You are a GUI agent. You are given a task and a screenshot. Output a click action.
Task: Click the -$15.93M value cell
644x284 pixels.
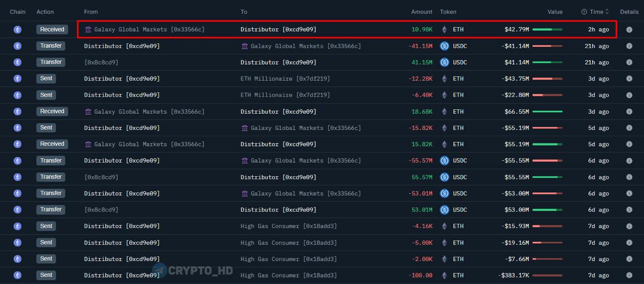coord(515,226)
